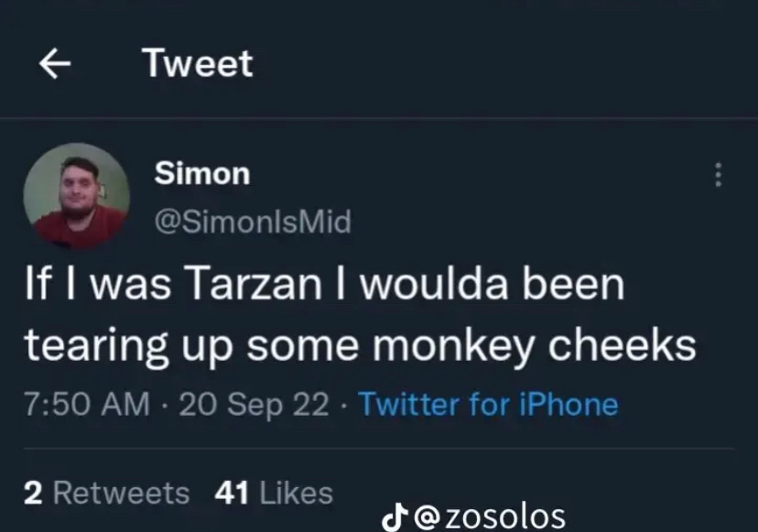Click the 7:50 AM timestamp
Viewport: 758px width, 532px height.
[x=87, y=404]
